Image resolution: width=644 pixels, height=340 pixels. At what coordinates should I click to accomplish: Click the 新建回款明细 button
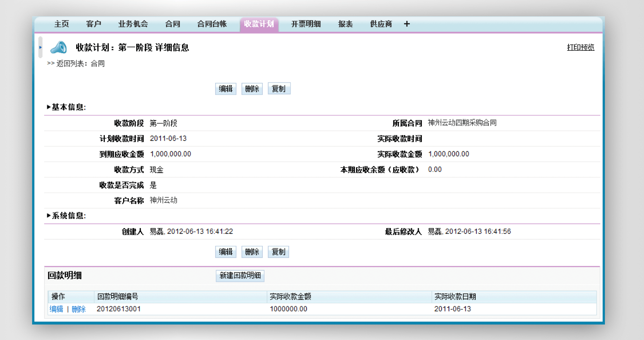point(240,276)
